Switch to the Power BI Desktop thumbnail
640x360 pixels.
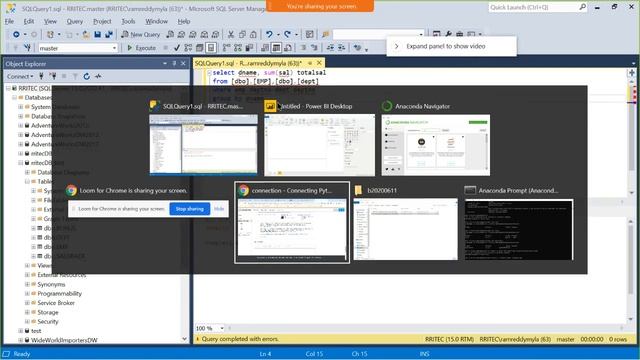(320, 145)
